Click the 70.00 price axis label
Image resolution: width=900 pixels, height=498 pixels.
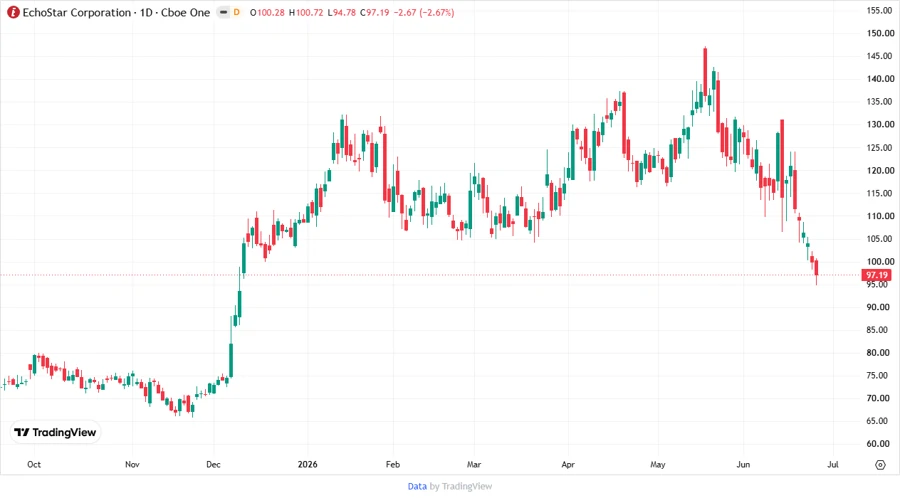click(x=879, y=398)
